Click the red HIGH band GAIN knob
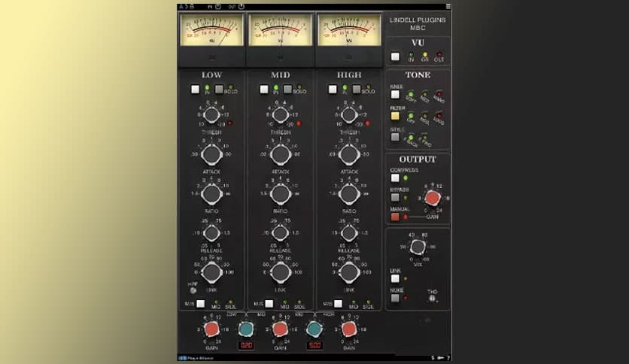The width and height of the screenshot is (629, 364). pos(349,329)
